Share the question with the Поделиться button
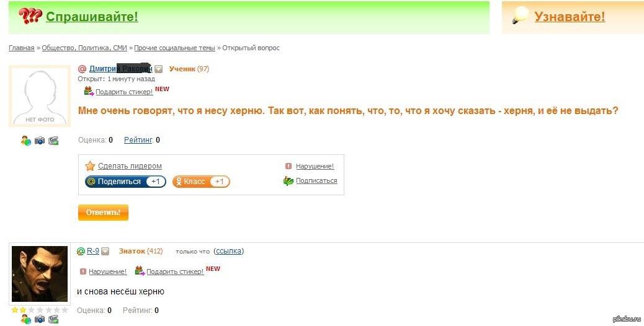This screenshot has width=644, height=326. 125,181
